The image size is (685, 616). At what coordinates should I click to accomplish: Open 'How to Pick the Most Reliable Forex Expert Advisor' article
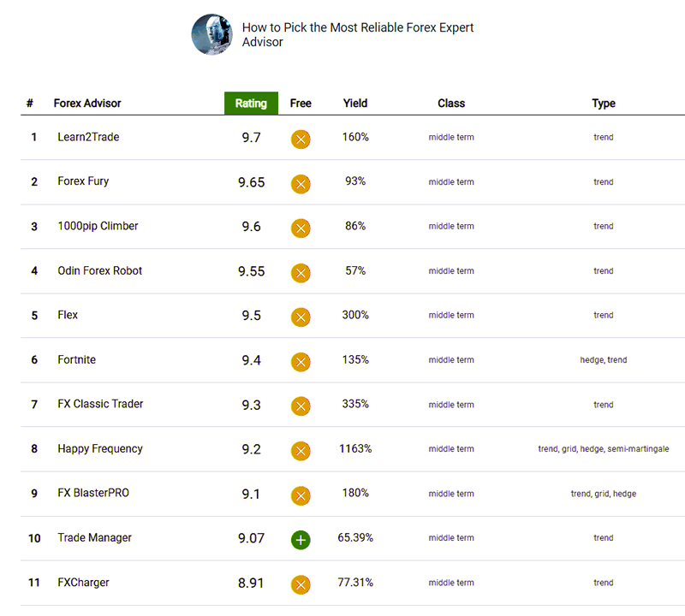click(357, 34)
